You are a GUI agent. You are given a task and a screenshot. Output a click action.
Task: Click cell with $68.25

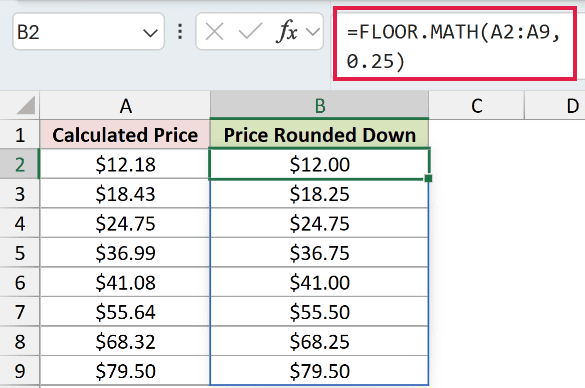(x=320, y=341)
